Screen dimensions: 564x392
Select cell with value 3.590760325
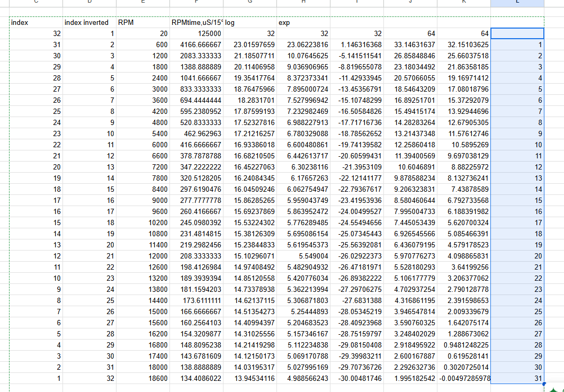(x=410, y=323)
